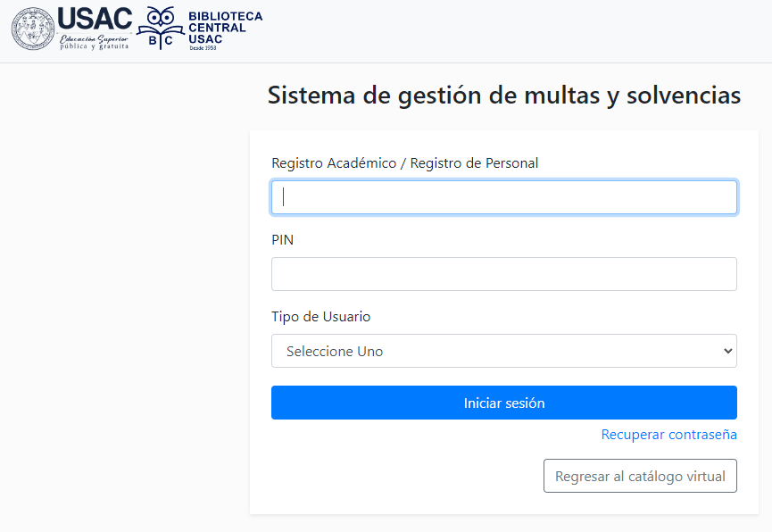Click the 'Sistema de gestión de multas' heading

[503, 96]
